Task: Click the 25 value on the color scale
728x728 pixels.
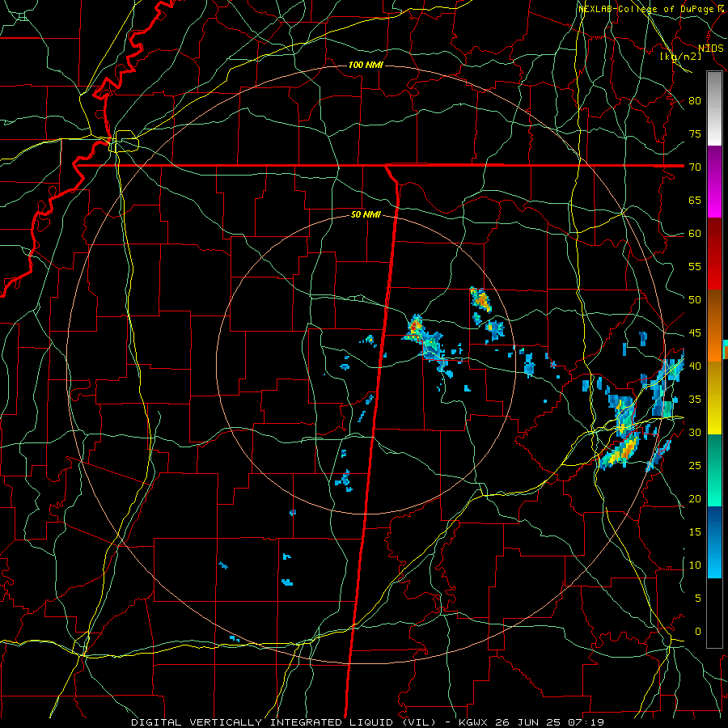Action: pyautogui.click(x=695, y=466)
